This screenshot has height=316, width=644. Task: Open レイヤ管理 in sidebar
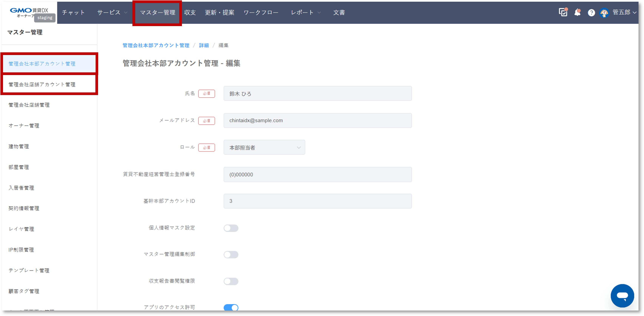[21, 229]
